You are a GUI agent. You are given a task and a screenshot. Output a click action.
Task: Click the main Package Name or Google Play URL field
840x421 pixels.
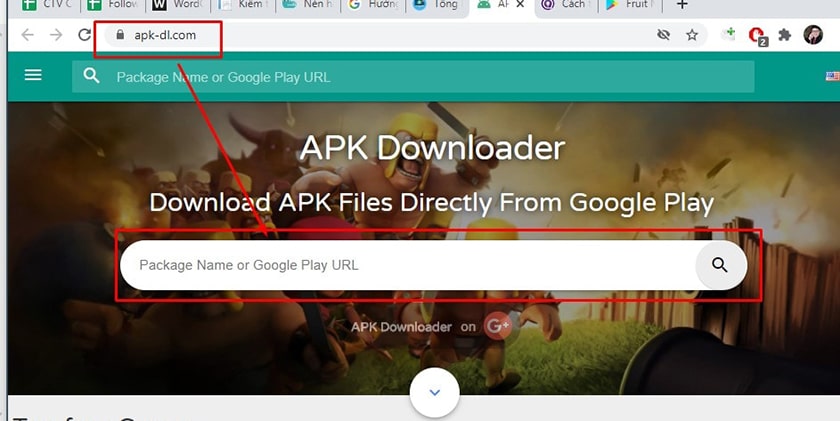click(x=407, y=265)
